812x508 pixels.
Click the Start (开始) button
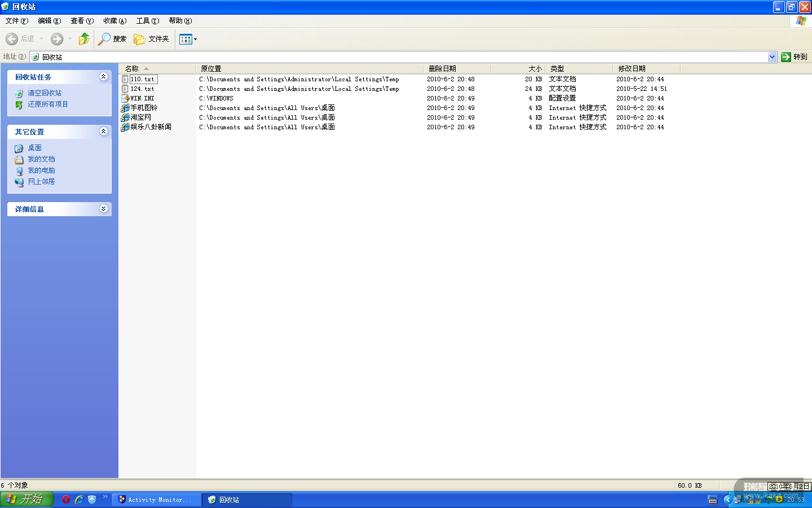27,500
